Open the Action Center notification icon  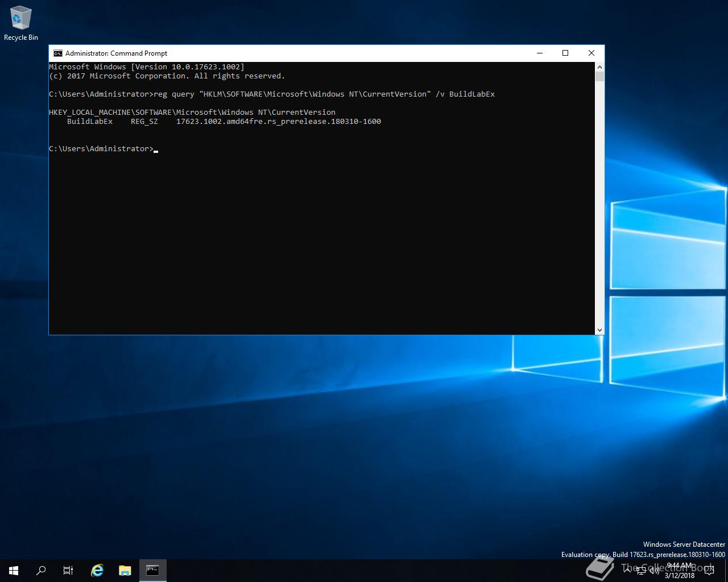(709, 571)
